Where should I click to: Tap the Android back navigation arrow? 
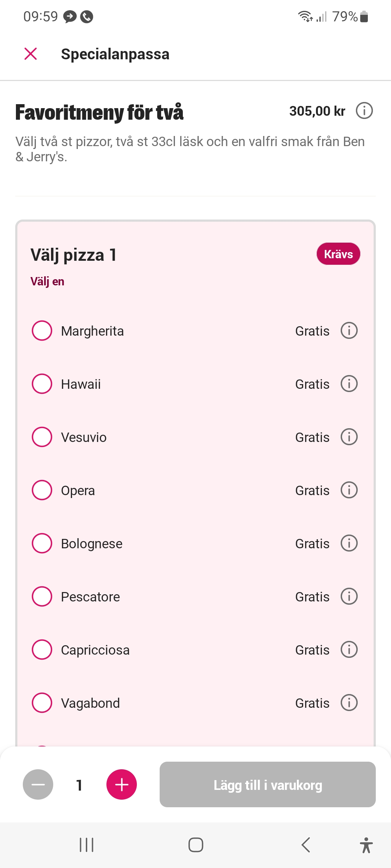pyautogui.click(x=306, y=845)
